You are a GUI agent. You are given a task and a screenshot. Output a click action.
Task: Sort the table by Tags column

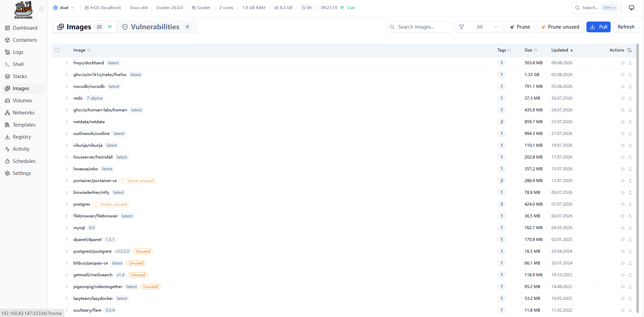coord(504,50)
